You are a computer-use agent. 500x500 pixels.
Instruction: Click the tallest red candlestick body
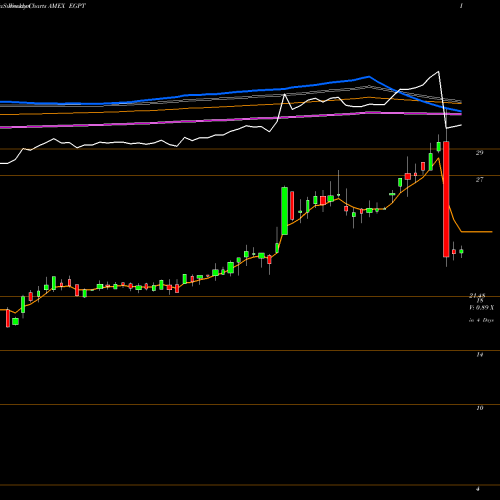coord(446,199)
